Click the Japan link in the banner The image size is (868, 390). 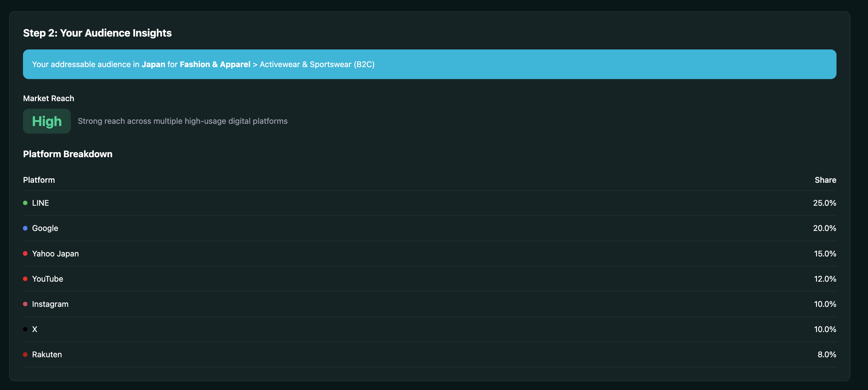153,64
